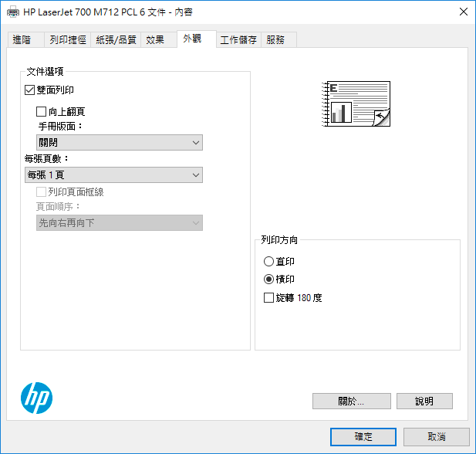Click the 關於... button
Image resolution: width=476 pixels, height=454 pixels.
click(x=352, y=401)
